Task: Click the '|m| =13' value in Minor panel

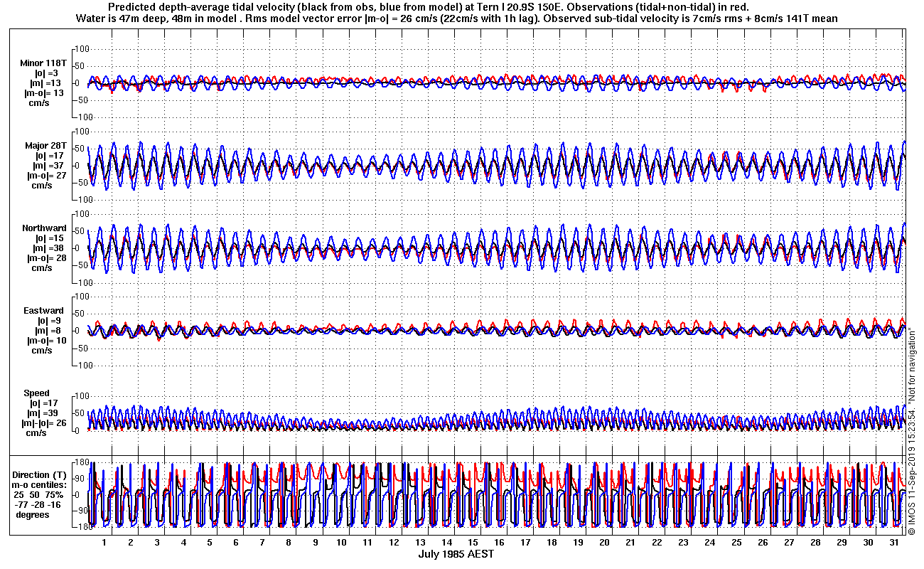Action: 47,83
